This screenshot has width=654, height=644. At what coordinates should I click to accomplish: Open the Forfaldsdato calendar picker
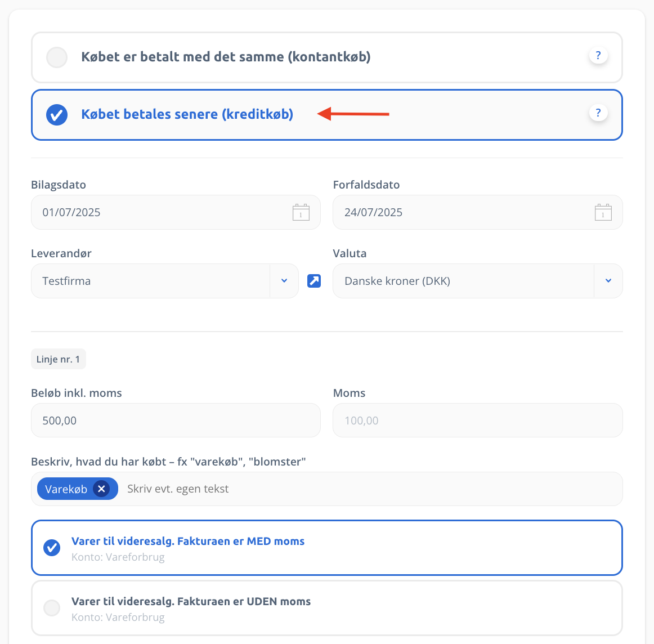(x=603, y=212)
